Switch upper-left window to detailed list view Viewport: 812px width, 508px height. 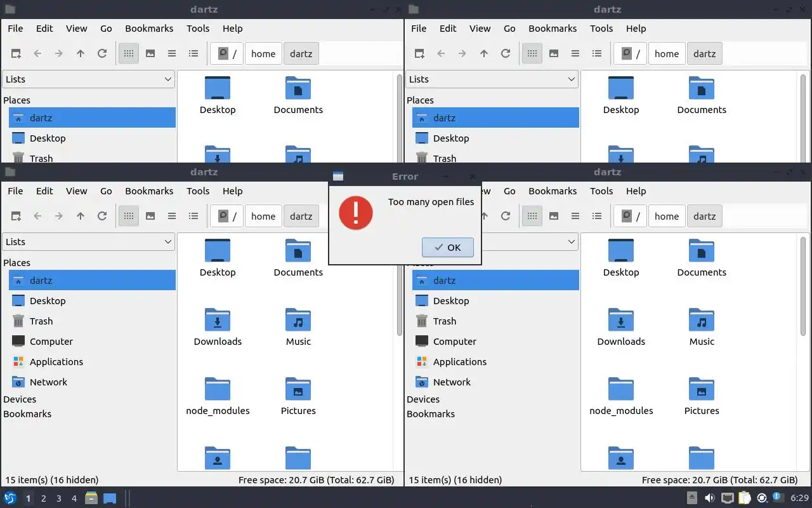pos(193,54)
